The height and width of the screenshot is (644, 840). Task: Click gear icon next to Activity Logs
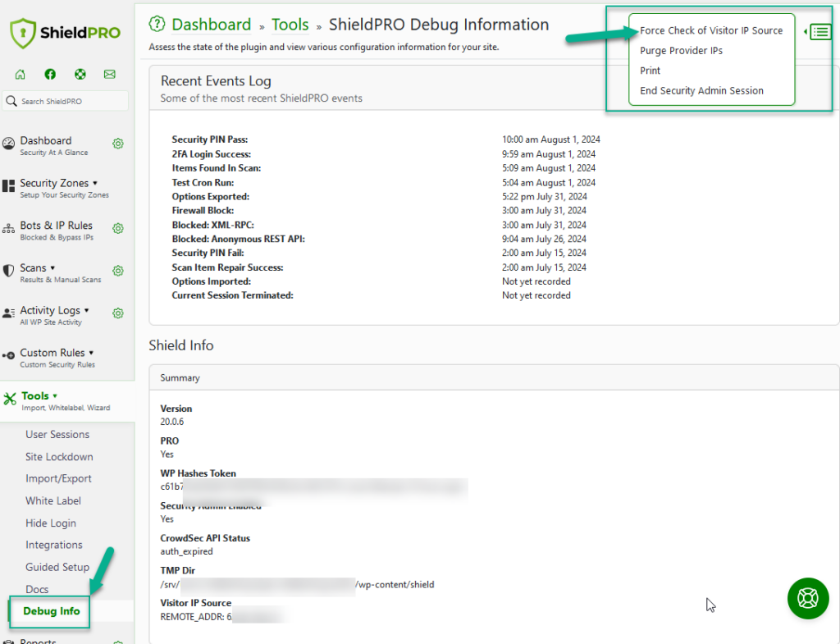(117, 313)
